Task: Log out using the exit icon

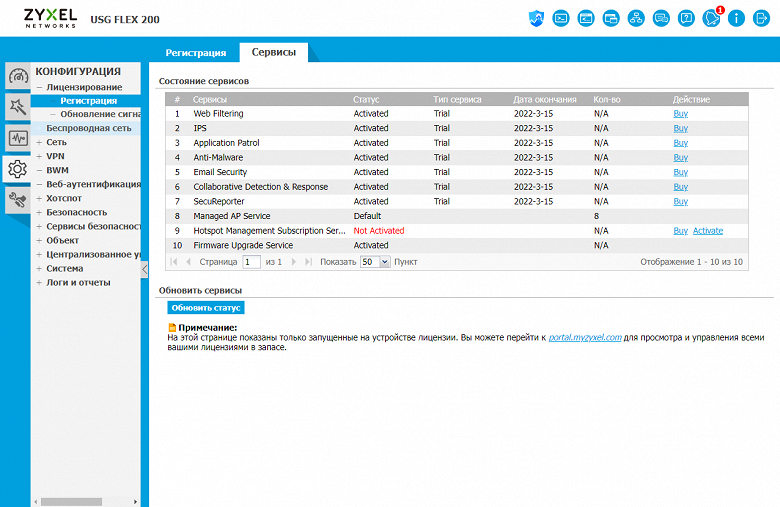Action: pyautogui.click(x=761, y=19)
